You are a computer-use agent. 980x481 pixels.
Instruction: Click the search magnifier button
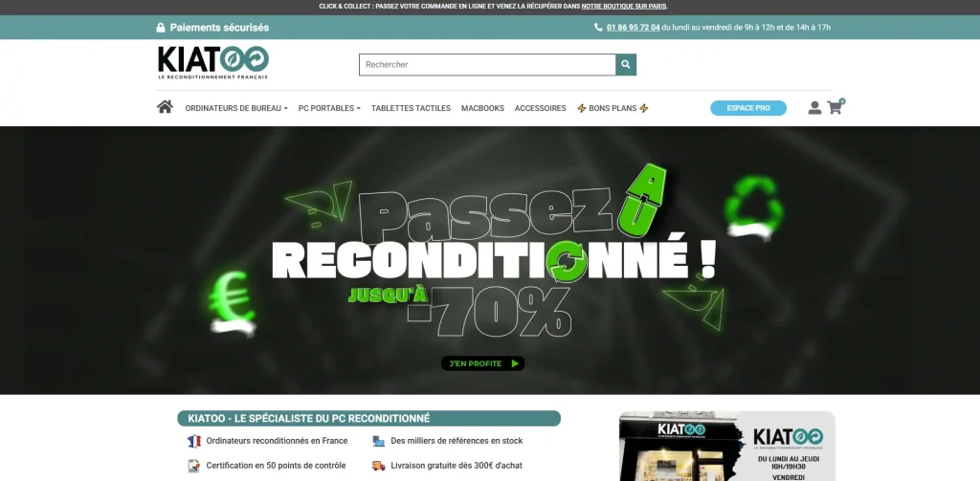point(626,64)
